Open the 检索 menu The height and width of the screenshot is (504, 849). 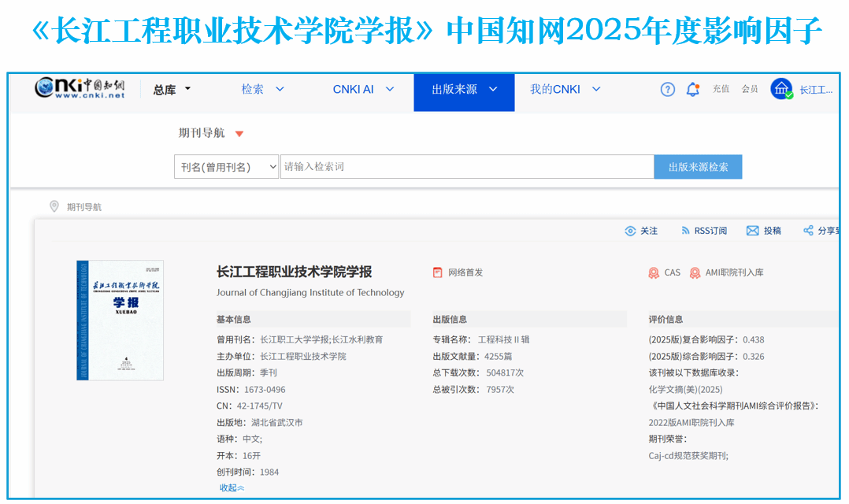coord(262,90)
